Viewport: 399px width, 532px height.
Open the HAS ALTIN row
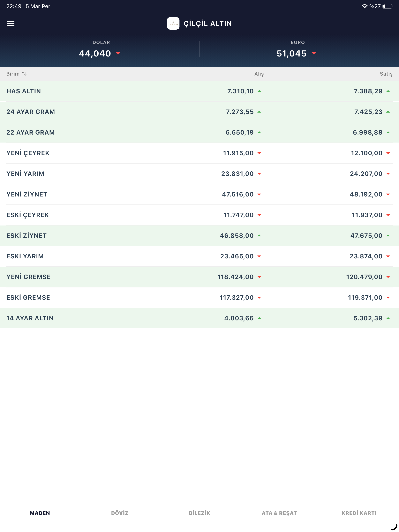(199, 91)
